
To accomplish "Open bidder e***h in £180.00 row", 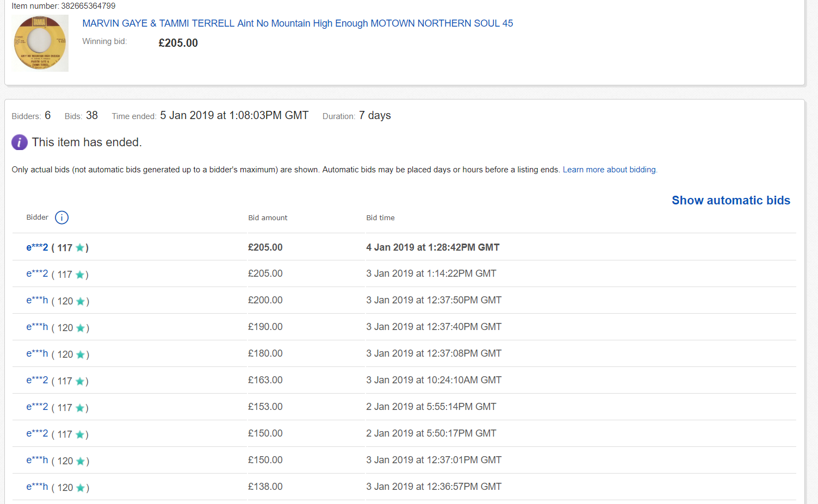I will point(37,353).
